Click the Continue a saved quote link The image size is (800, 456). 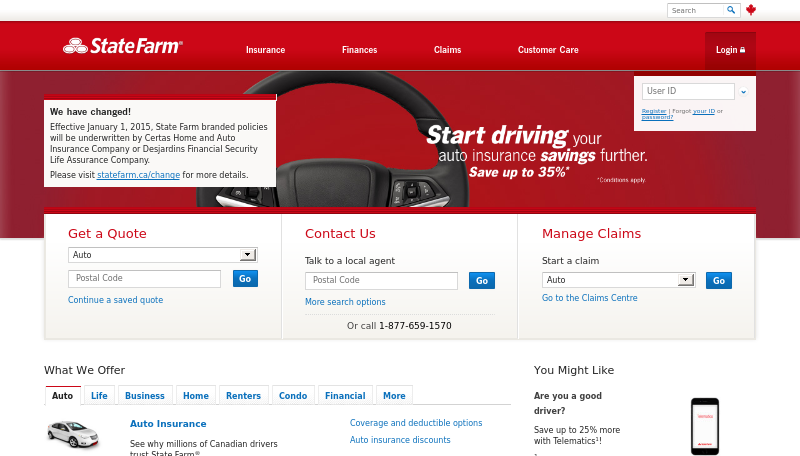click(116, 300)
